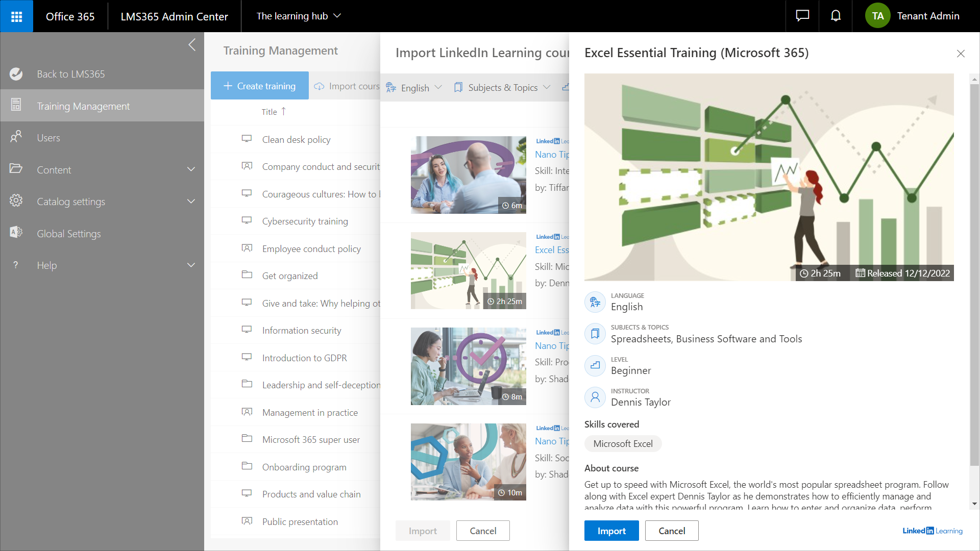Open Tenant Admin account name
The image size is (980, 551).
[x=928, y=16]
